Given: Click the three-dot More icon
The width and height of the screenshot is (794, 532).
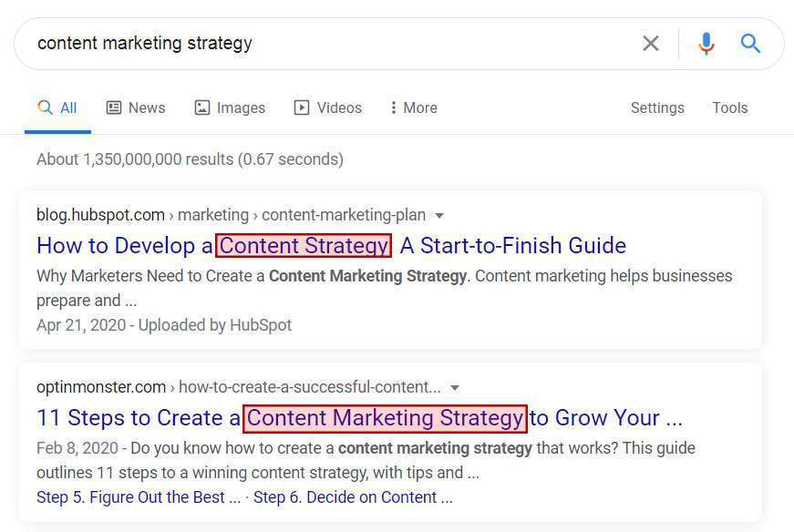Looking at the screenshot, I should coord(394,107).
